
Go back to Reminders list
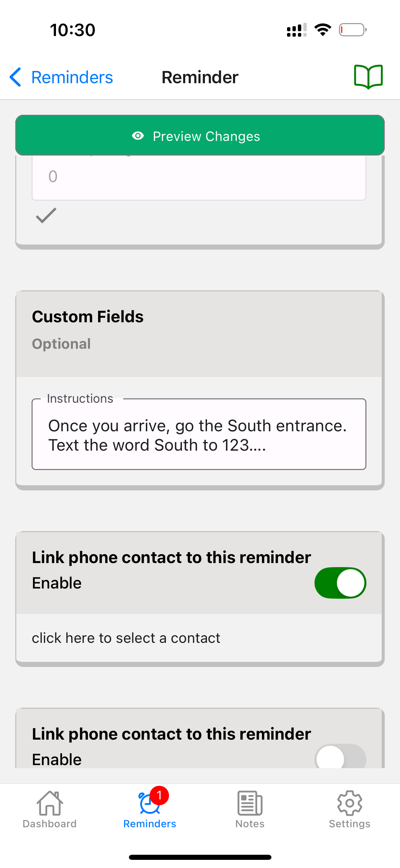72,77
